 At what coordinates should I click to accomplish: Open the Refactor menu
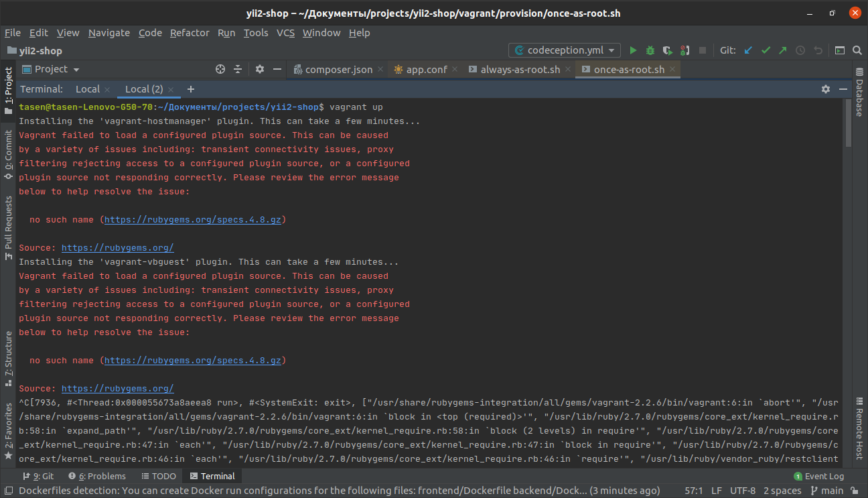coord(190,32)
